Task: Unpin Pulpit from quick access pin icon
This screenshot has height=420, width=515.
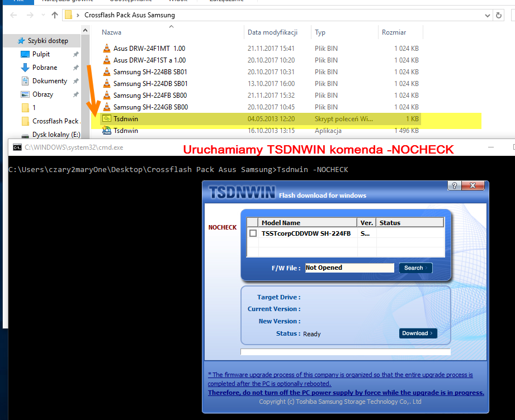Action: 75,54
